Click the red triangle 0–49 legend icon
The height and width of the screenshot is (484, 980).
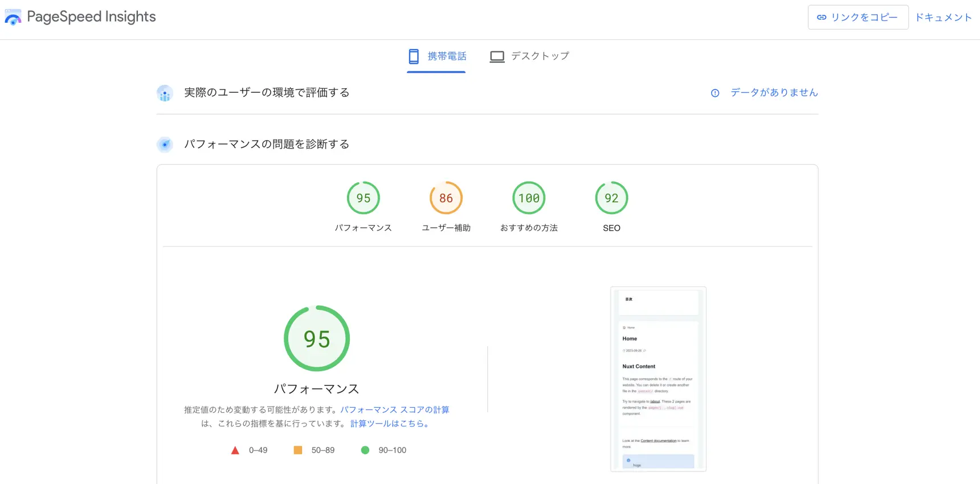pyautogui.click(x=235, y=450)
